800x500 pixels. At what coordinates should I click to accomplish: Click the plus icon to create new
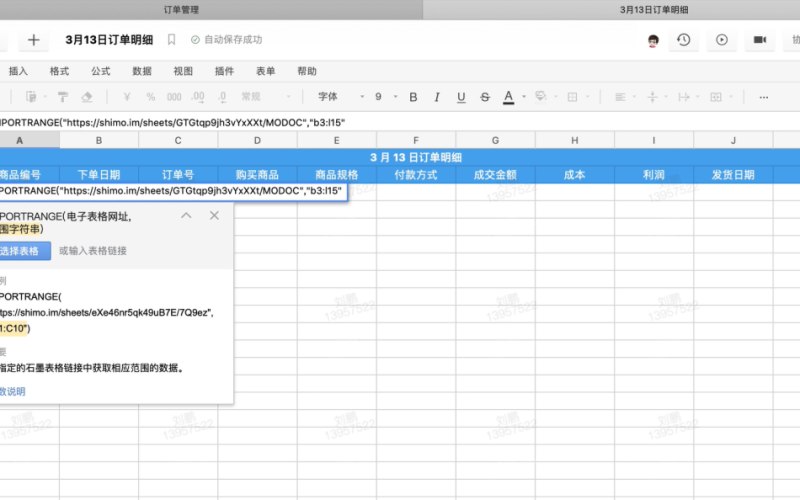(33, 40)
